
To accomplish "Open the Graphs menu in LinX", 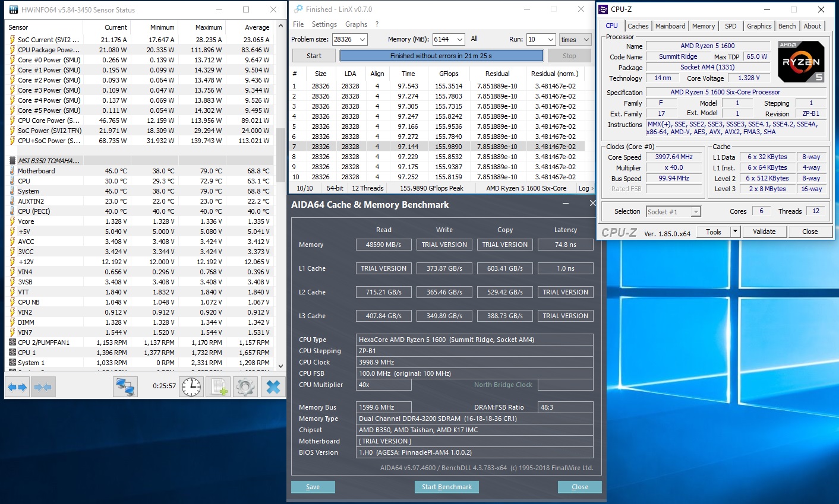I will click(x=356, y=24).
